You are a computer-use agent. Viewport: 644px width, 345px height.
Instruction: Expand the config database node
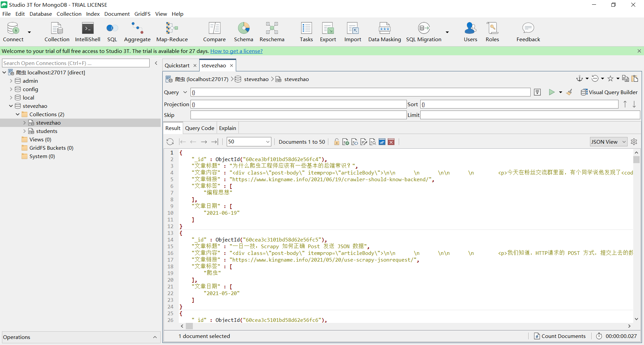pos(11,89)
